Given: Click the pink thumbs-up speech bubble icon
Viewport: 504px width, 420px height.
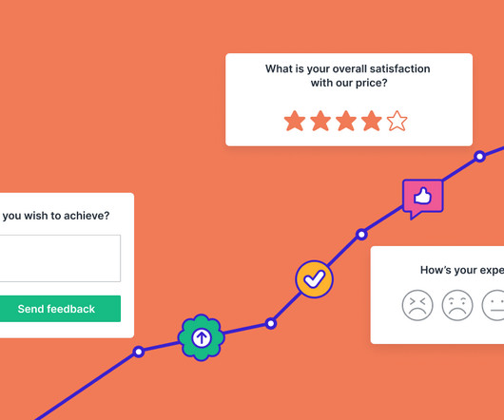Looking at the screenshot, I should click(422, 199).
